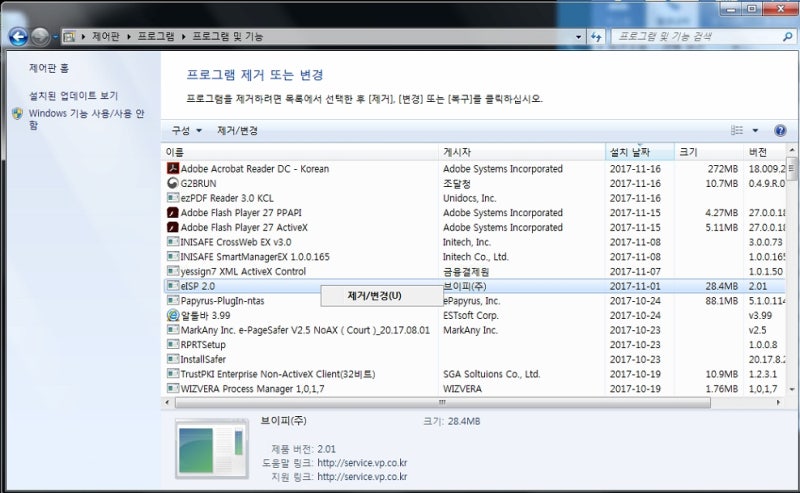The height and width of the screenshot is (493, 800).
Task: Click the greyed Forward arrow button
Action: [x=40, y=37]
